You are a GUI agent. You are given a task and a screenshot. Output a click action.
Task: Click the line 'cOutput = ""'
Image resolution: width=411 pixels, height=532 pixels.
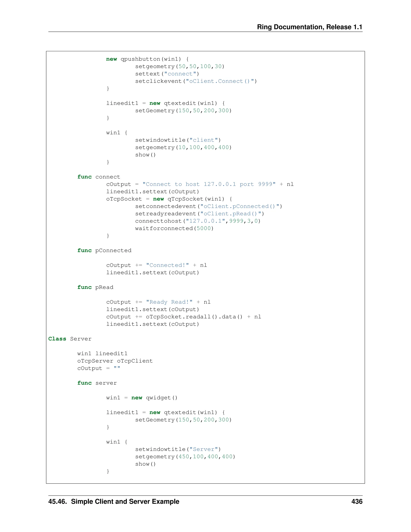[99, 368]
